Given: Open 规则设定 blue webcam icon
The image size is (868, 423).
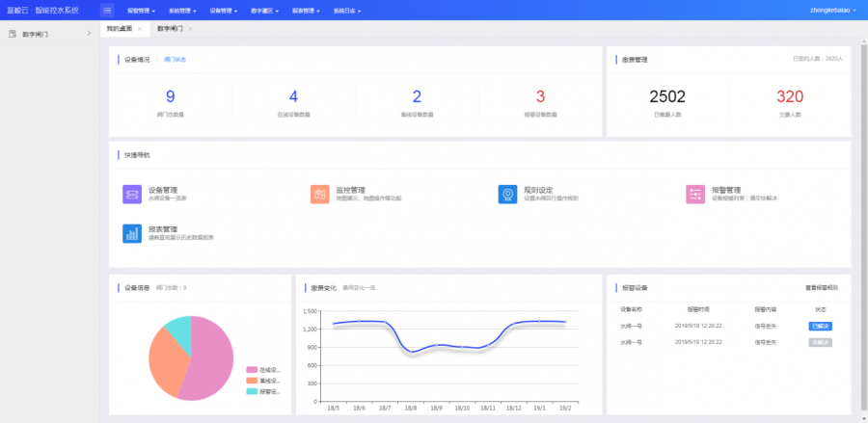Looking at the screenshot, I should 507,194.
